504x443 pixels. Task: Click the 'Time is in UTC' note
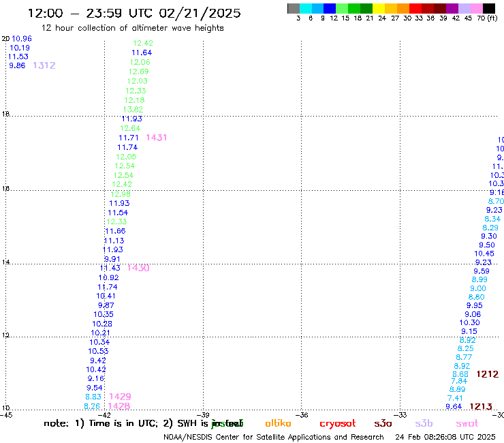click(123, 423)
